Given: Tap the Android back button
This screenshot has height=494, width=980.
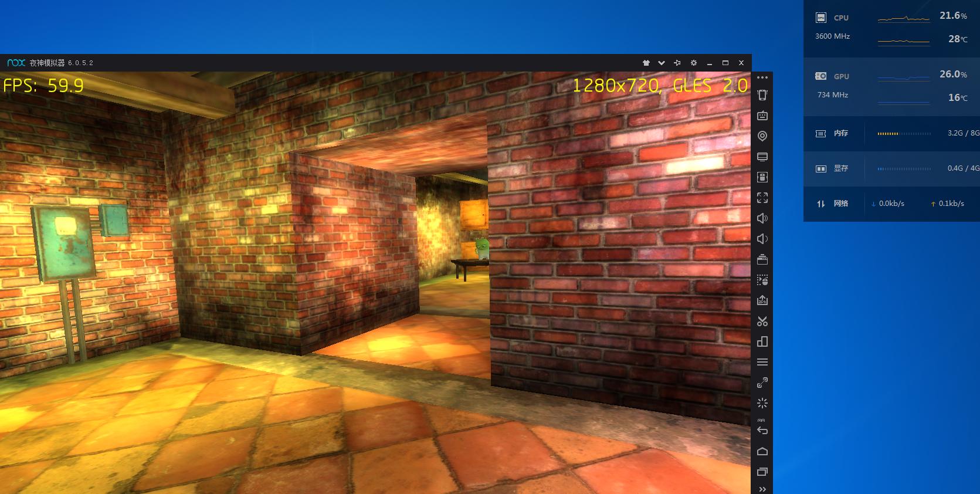Looking at the screenshot, I should click(x=762, y=431).
